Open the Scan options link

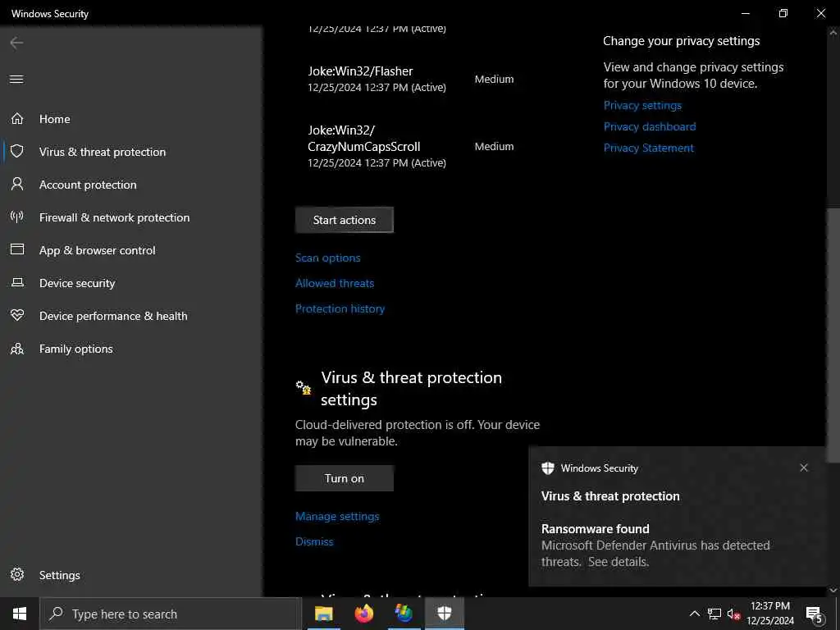coord(327,258)
